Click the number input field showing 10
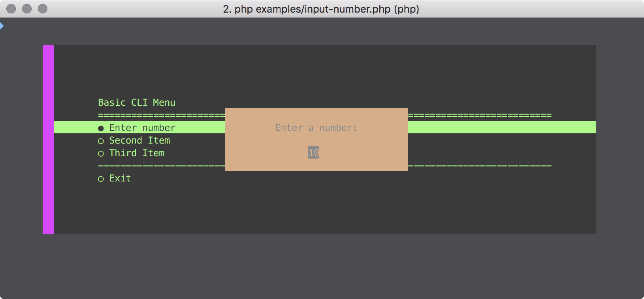 coord(314,153)
